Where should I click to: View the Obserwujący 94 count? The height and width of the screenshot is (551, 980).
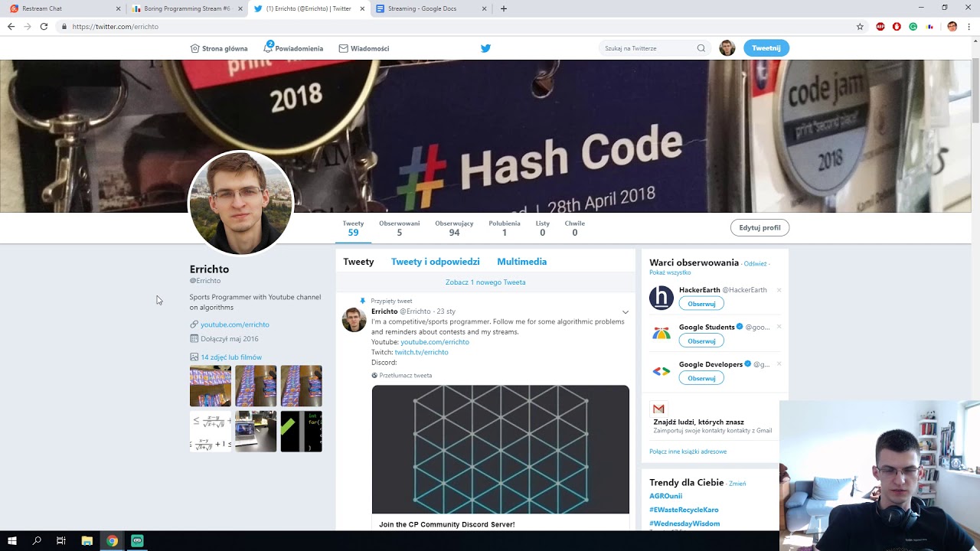click(x=454, y=228)
